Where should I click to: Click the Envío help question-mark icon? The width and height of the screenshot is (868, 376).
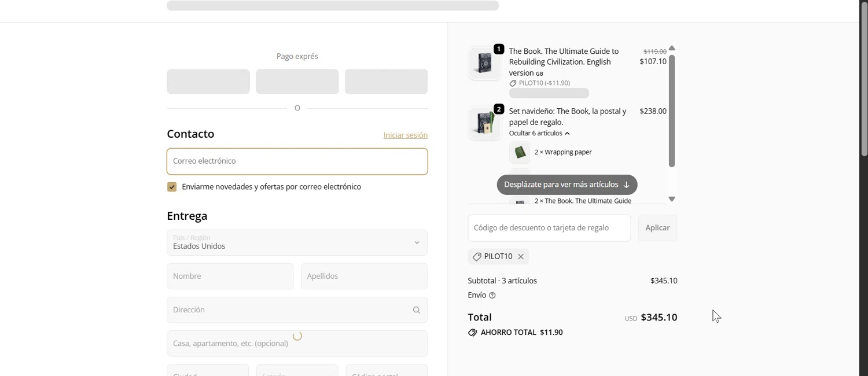[492, 296]
